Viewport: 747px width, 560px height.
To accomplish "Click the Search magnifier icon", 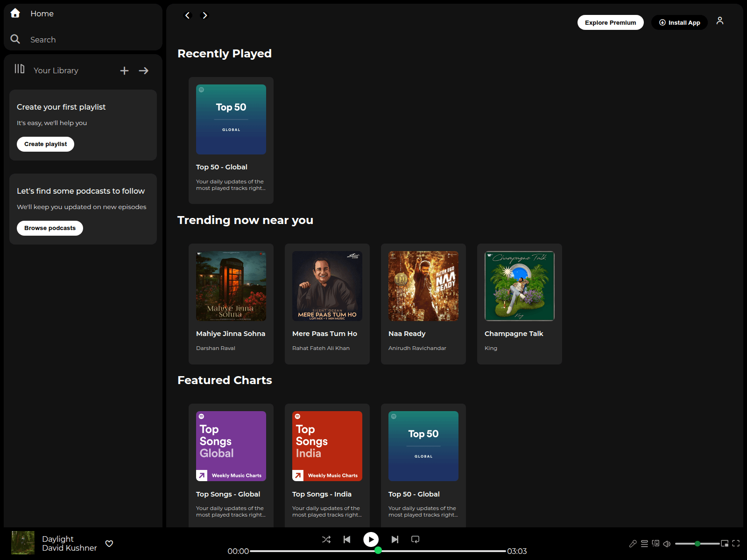I will (15, 39).
